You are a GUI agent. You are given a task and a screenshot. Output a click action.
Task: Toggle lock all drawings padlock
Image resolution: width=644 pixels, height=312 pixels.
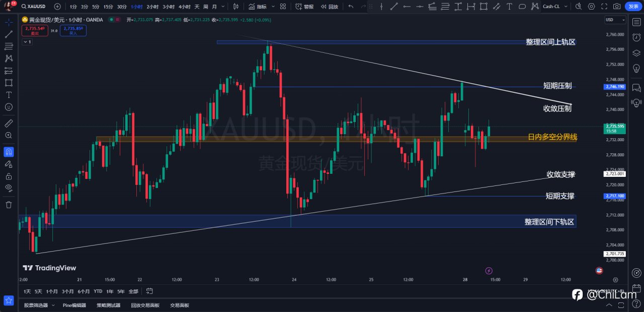pos(9,176)
